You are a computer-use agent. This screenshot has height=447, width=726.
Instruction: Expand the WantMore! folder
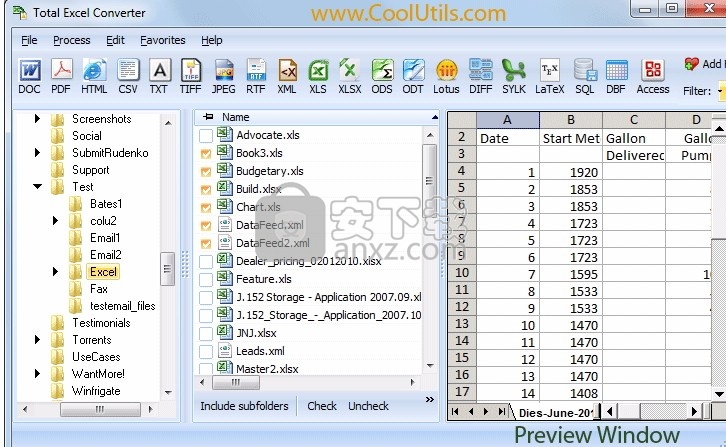(37, 373)
